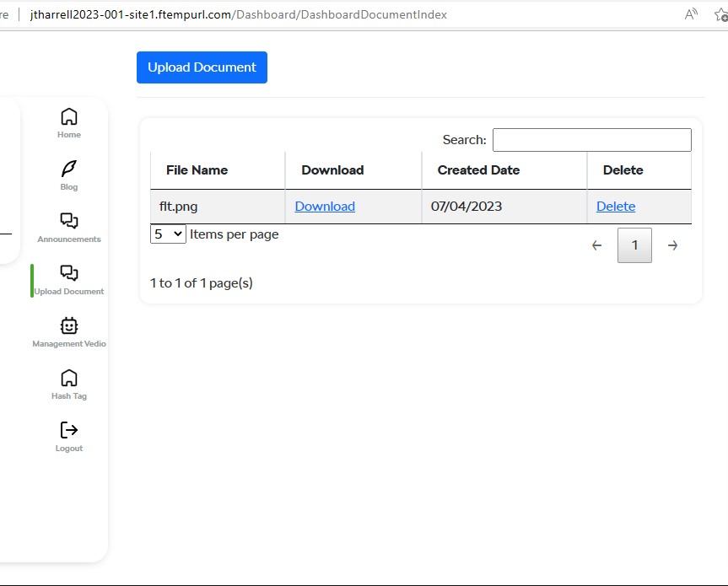The height and width of the screenshot is (586, 728).
Task: Select the Upload Document sidebar icon
Action: tap(69, 273)
